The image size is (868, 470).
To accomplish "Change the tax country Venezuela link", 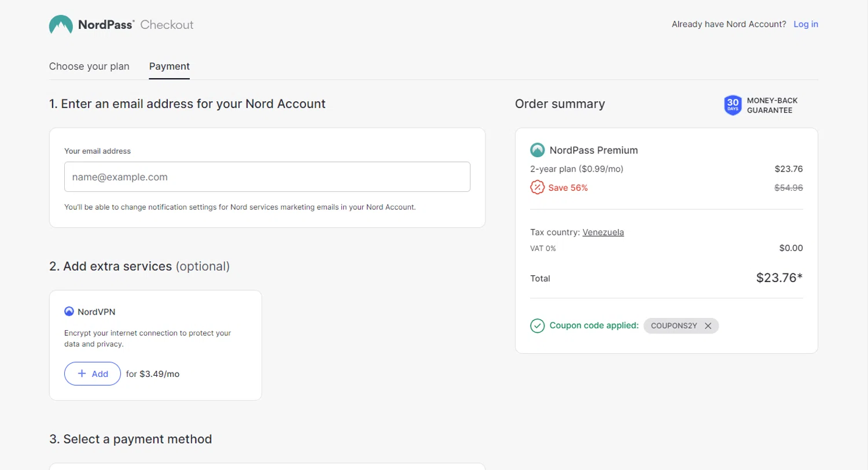I will click(603, 232).
